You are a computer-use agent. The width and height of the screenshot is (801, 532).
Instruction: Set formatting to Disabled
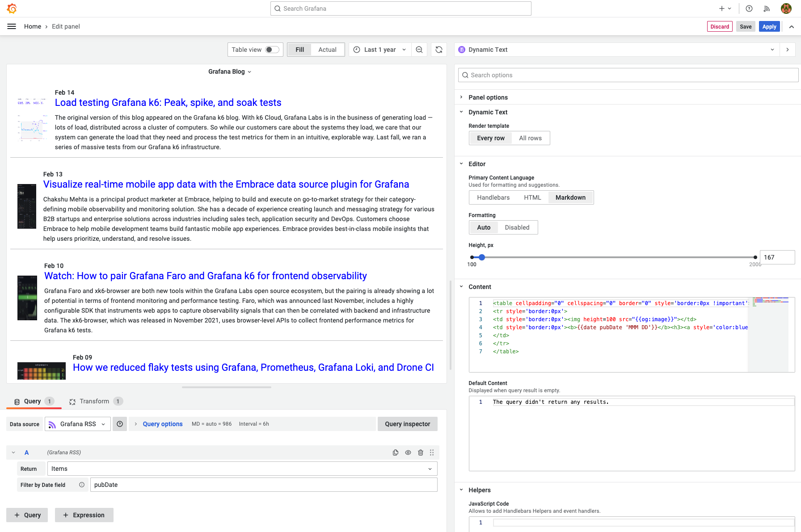pos(517,227)
